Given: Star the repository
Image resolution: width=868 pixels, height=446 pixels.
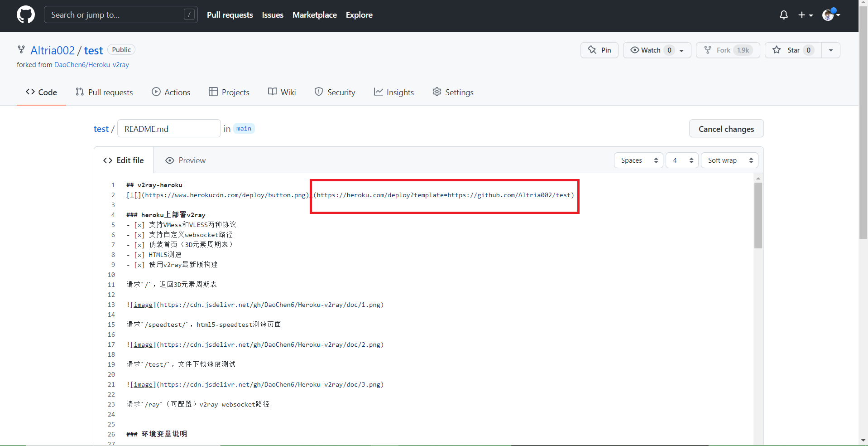Looking at the screenshot, I should (793, 50).
